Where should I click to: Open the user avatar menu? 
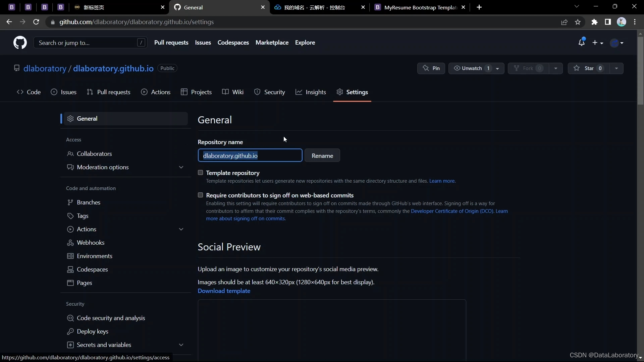[x=617, y=43]
